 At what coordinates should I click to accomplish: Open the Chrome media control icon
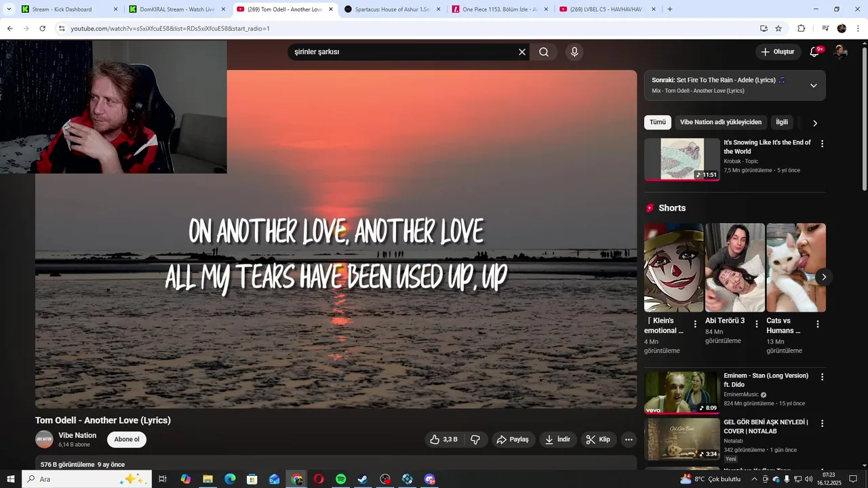pyautogui.click(x=825, y=28)
